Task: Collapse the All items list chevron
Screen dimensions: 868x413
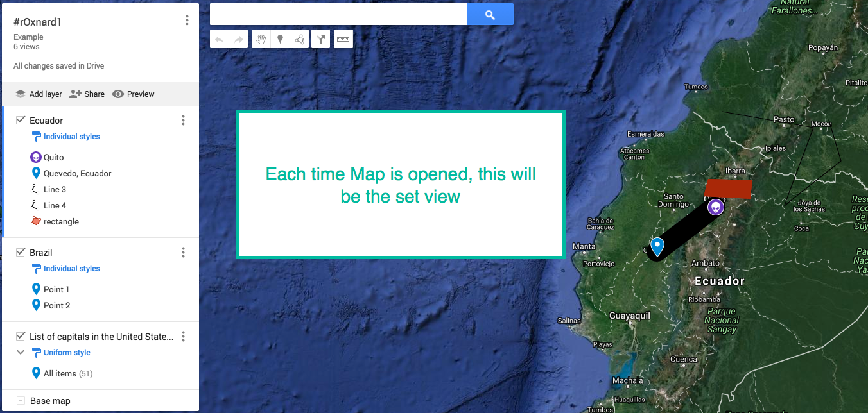Action: click(21, 353)
